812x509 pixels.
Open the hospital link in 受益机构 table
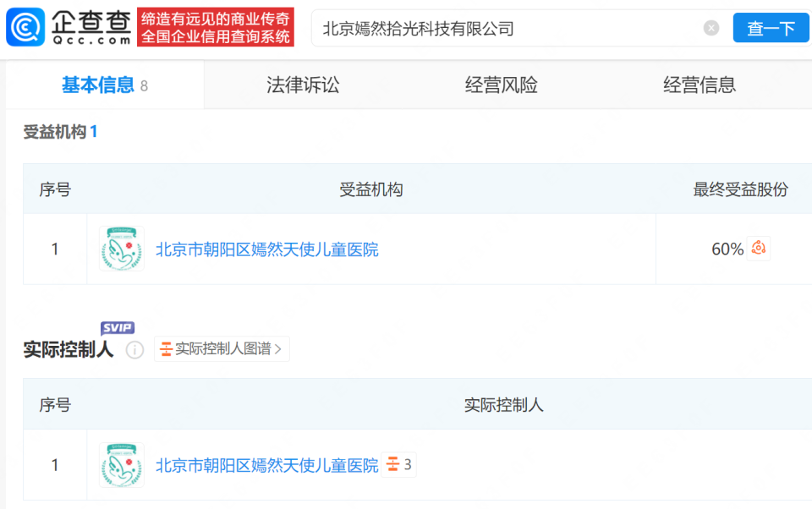tap(267, 249)
